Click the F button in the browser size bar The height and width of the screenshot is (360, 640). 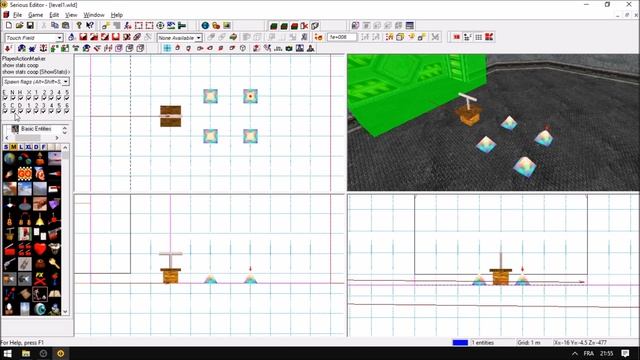44,147
